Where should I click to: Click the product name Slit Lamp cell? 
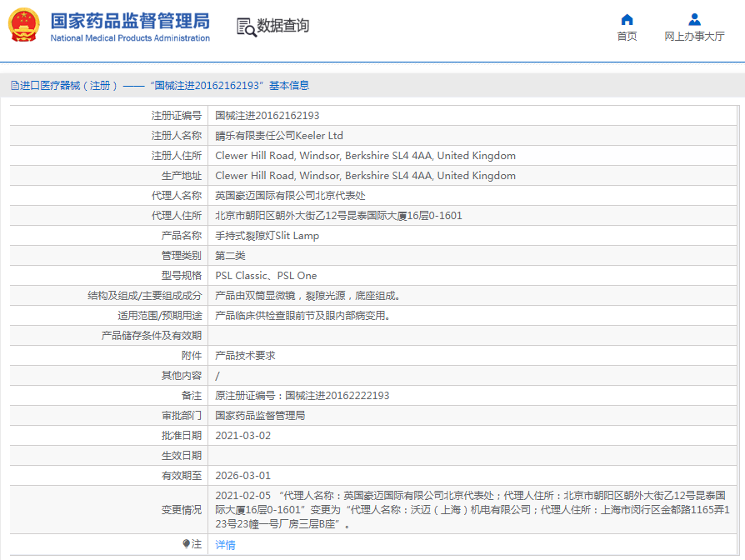(267, 236)
